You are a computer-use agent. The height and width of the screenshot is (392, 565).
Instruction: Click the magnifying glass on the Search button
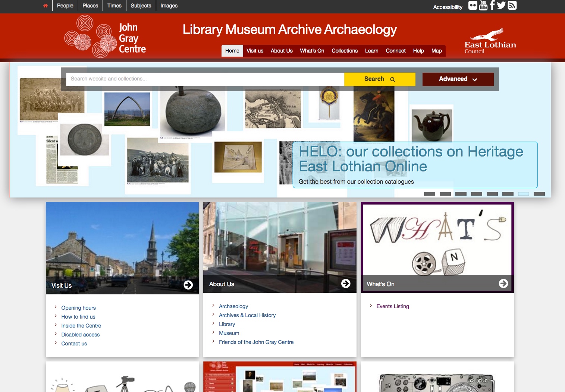[392, 79]
